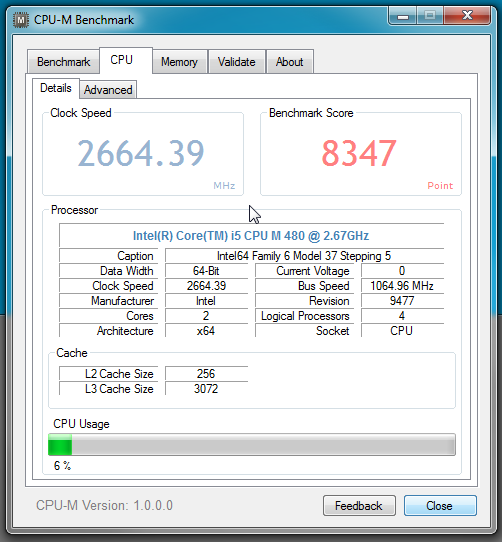Click the Current Voltage value 0

(x=402, y=271)
